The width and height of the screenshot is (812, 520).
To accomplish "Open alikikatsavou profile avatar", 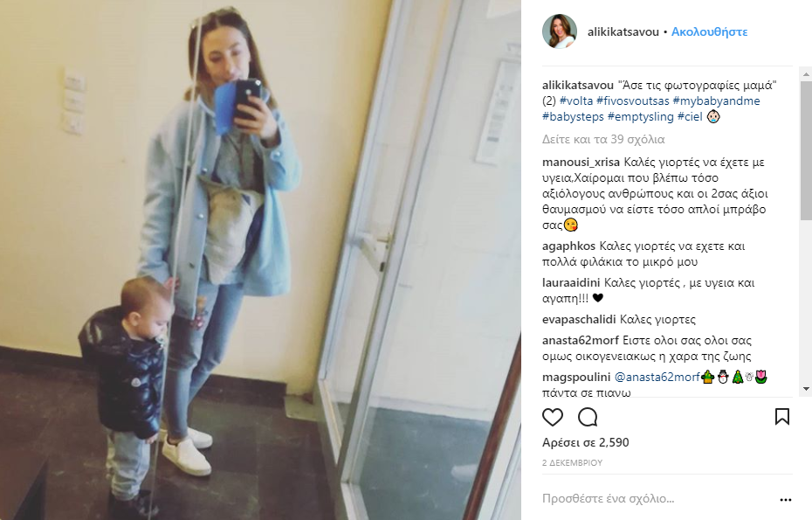I will (x=560, y=31).
